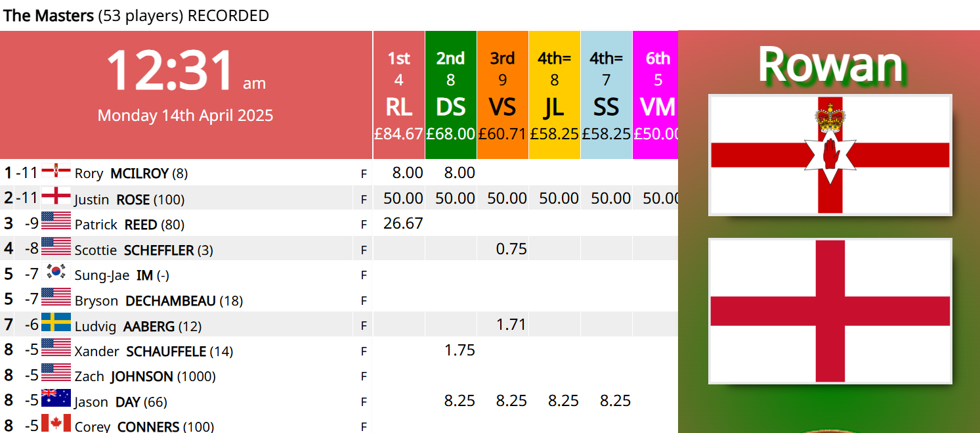Open the light blue SS column header
Screen dimensions: 980x433
(606, 95)
